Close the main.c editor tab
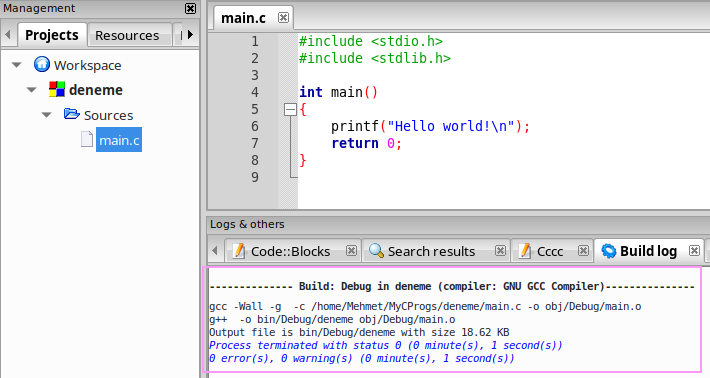The image size is (710, 378). pos(283,18)
